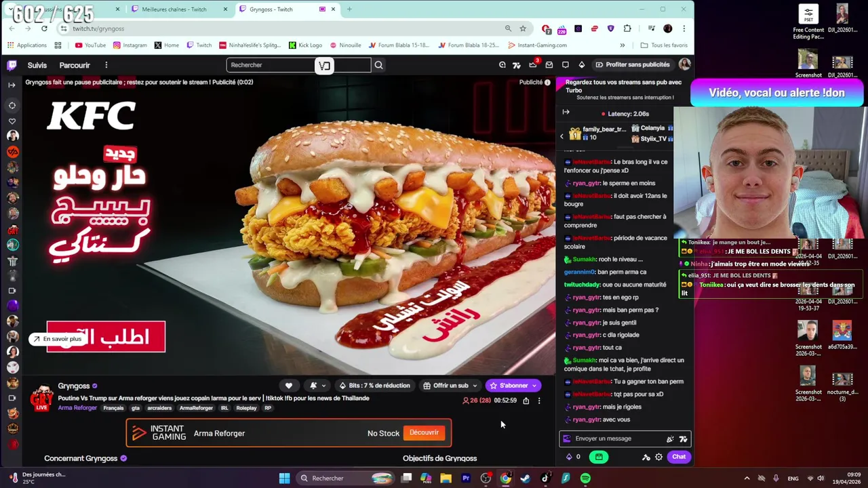The width and height of the screenshot is (868, 488).
Task: Open the Get Bits diamond icon in top bar
Action: pos(581,64)
